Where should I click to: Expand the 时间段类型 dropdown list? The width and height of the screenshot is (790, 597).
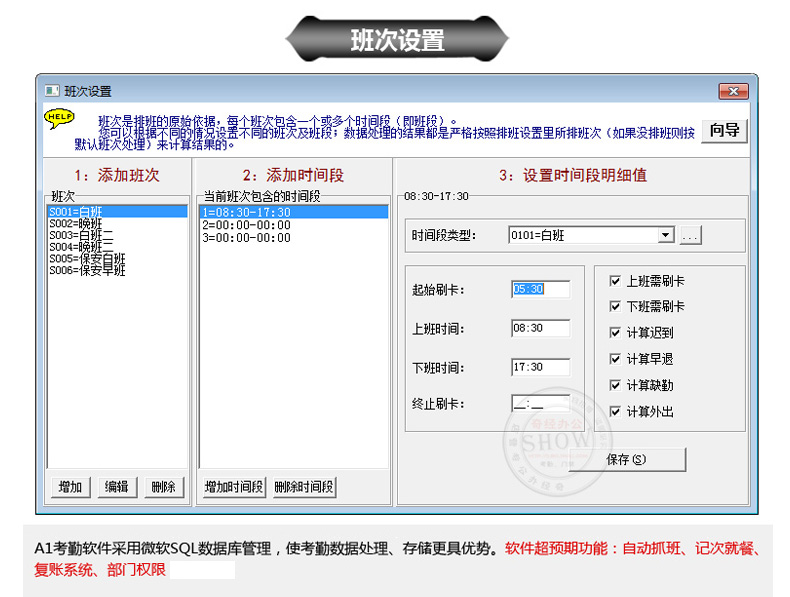point(665,236)
